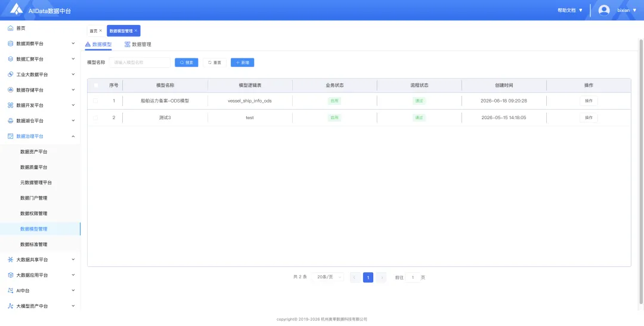Click the 2026-06-18 09:20:28 timestamp cell
Screen dimensions: 644x326
pyautogui.click(x=503, y=101)
